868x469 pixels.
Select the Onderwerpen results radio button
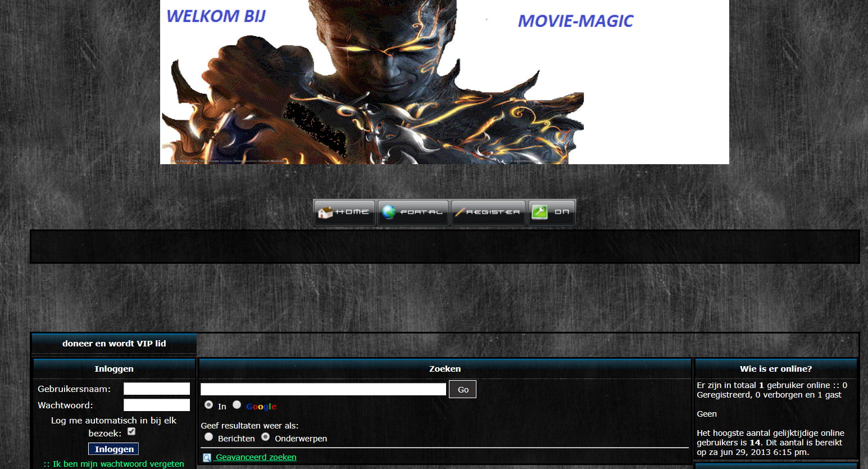(x=266, y=437)
